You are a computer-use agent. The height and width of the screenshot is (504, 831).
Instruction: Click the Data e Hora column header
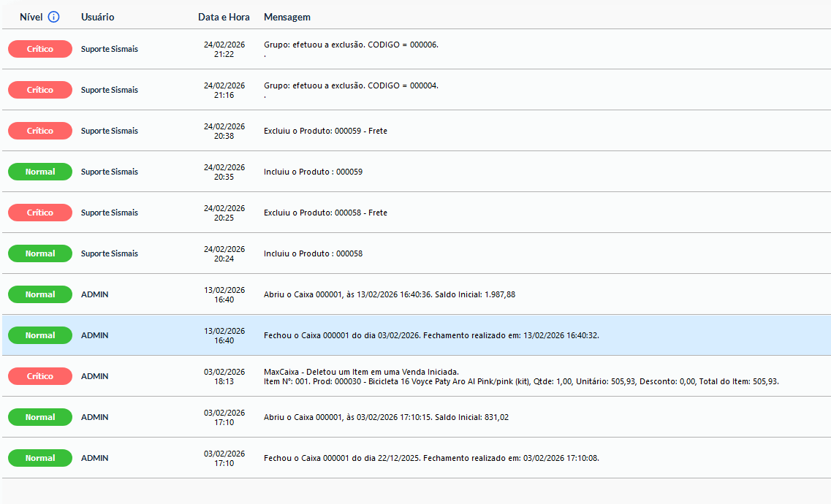[224, 17]
